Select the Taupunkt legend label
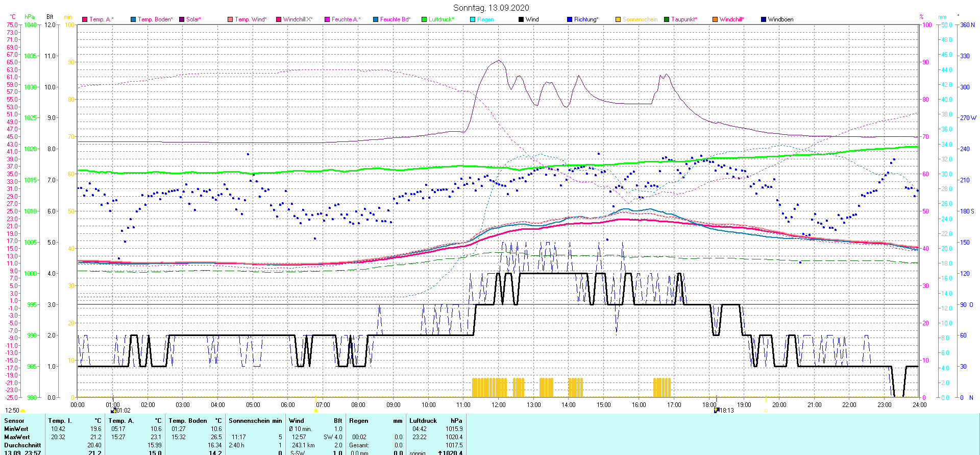The height and width of the screenshot is (455, 980). [683, 19]
